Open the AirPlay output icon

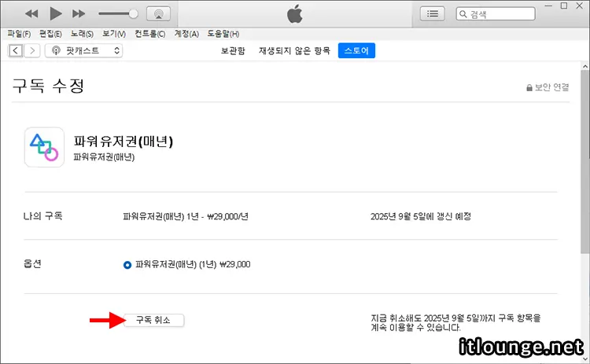click(158, 13)
